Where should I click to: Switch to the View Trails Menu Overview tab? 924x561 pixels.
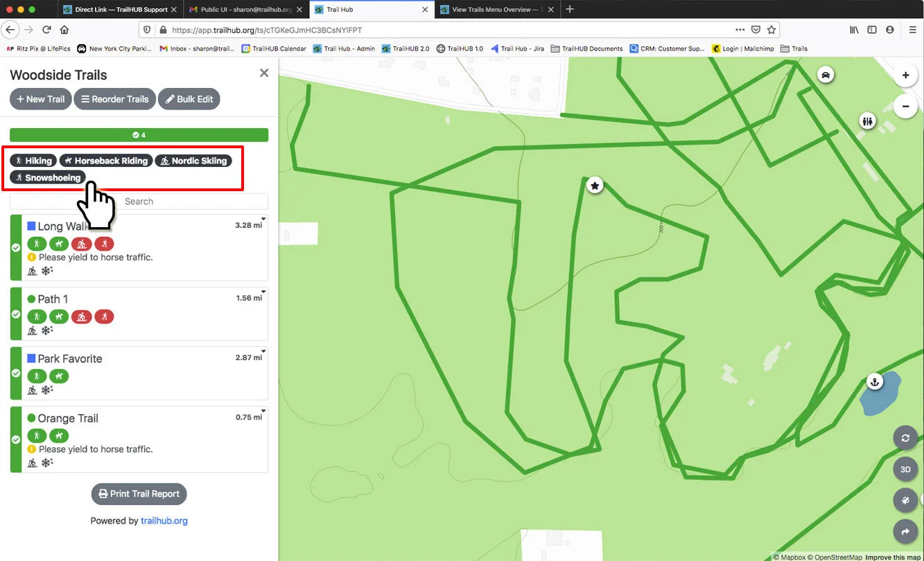click(498, 10)
